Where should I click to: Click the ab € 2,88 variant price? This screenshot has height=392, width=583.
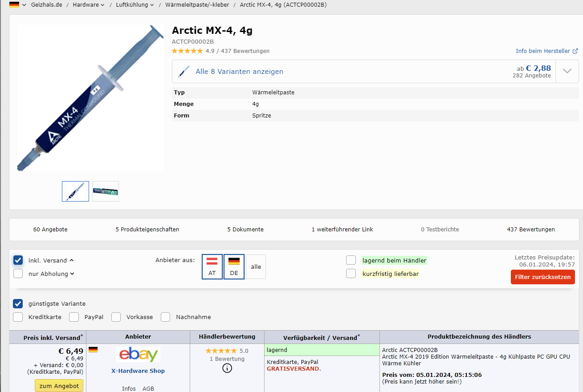[x=534, y=68]
